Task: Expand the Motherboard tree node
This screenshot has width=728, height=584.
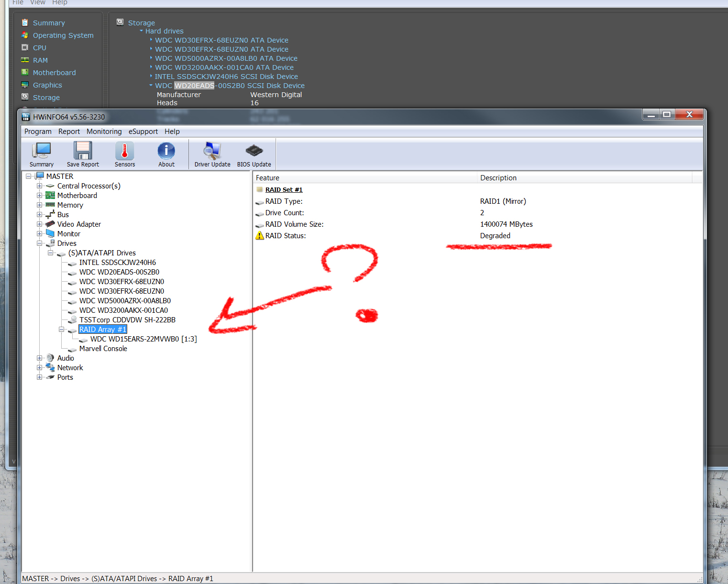Action: tap(39, 195)
